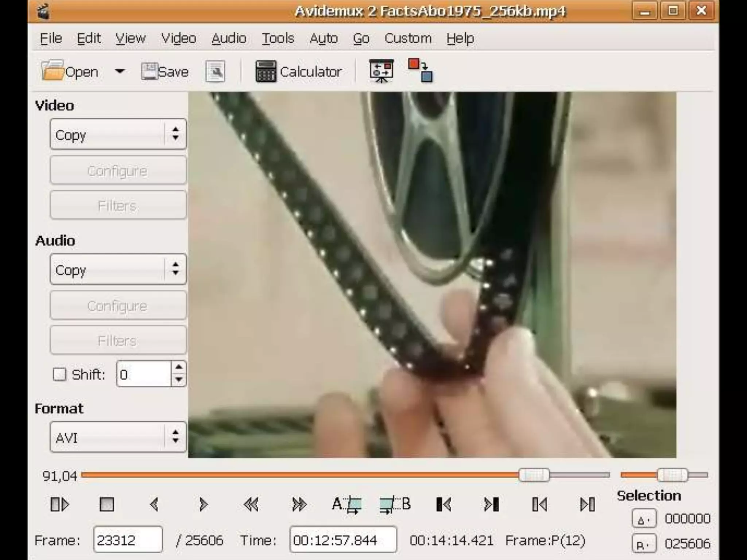The image size is (747, 560).
Task: Click the selection start value 000000
Action: coord(687,518)
